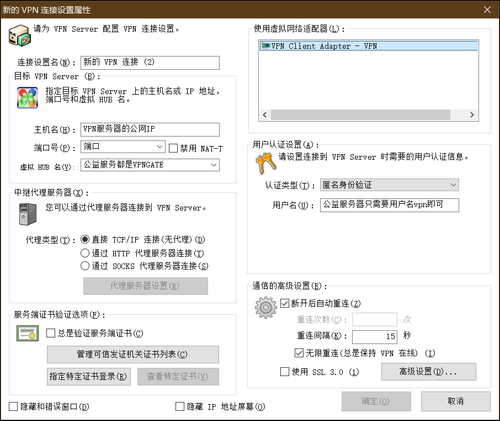Enable 总是验证服务端证书 checkbox
The image size is (500, 421).
tap(51, 333)
